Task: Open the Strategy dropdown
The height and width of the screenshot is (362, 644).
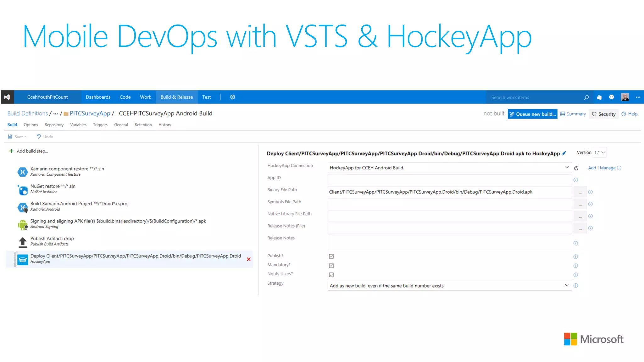Action: (450, 286)
